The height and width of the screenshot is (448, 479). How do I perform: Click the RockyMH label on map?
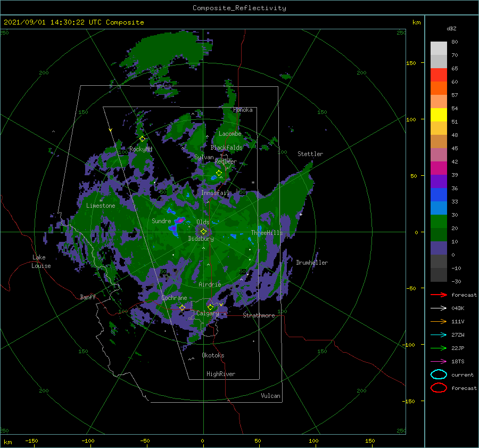point(141,149)
